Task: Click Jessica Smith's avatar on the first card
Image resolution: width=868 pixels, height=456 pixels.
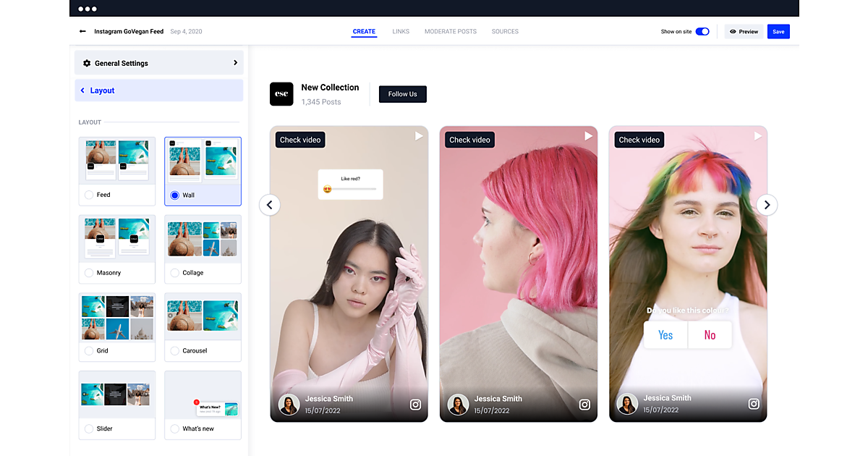Action: 289,404
